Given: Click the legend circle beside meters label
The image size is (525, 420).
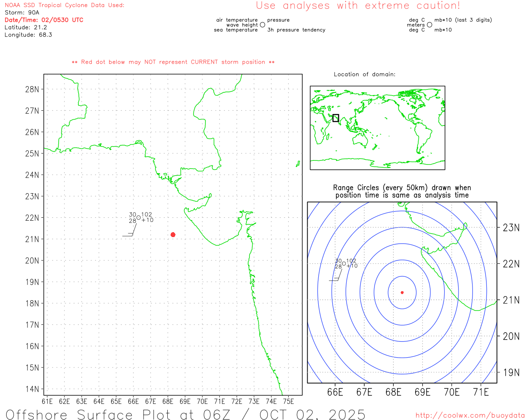Looking at the screenshot, I should click(x=429, y=25).
